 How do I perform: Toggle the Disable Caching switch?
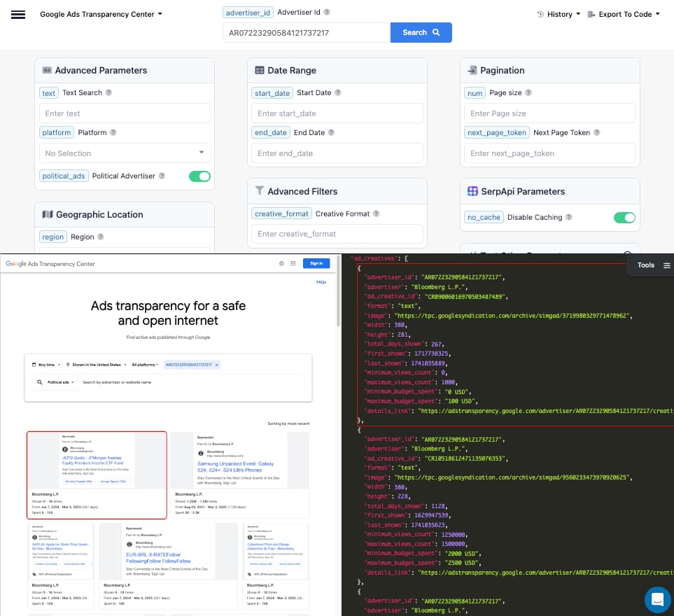point(624,218)
